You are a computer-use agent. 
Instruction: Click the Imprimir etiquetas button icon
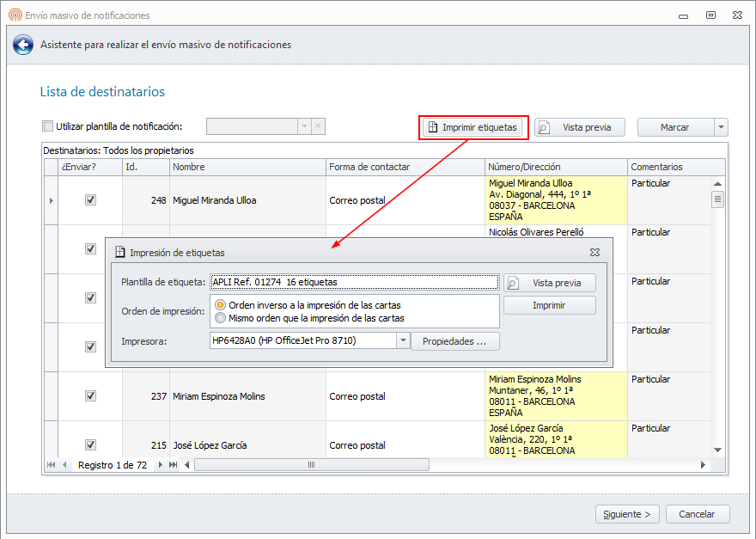tap(433, 127)
